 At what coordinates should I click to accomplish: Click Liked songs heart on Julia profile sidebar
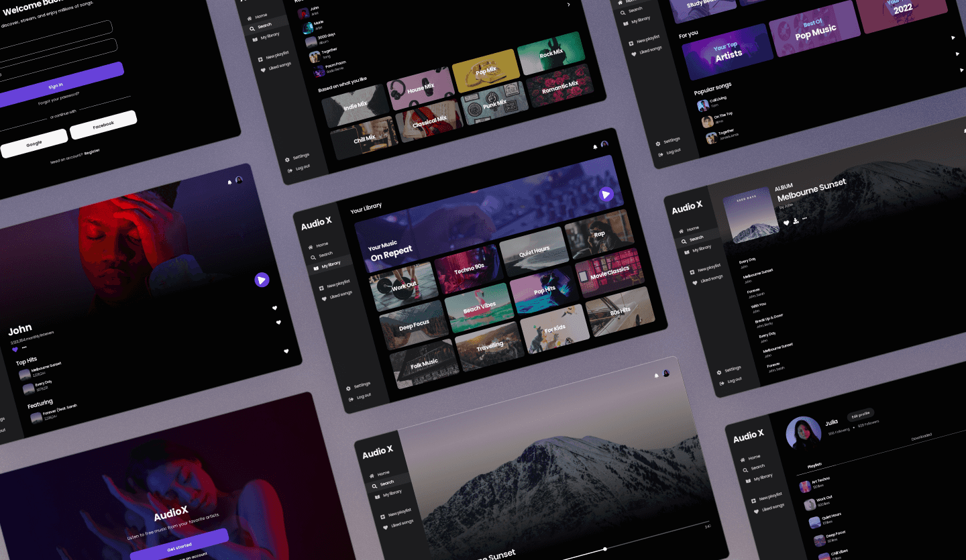point(757,512)
